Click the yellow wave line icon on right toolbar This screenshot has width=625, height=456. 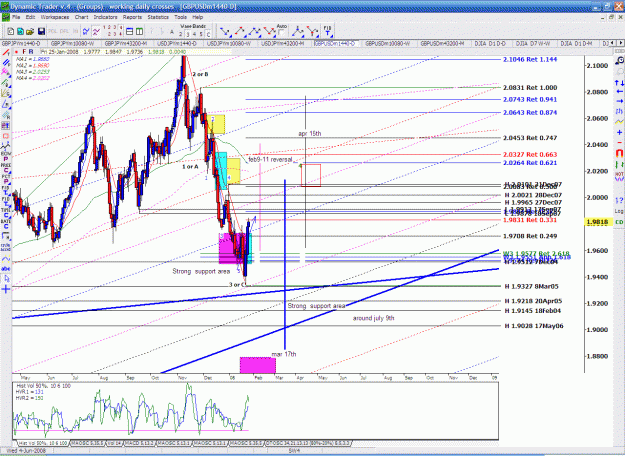(619, 121)
